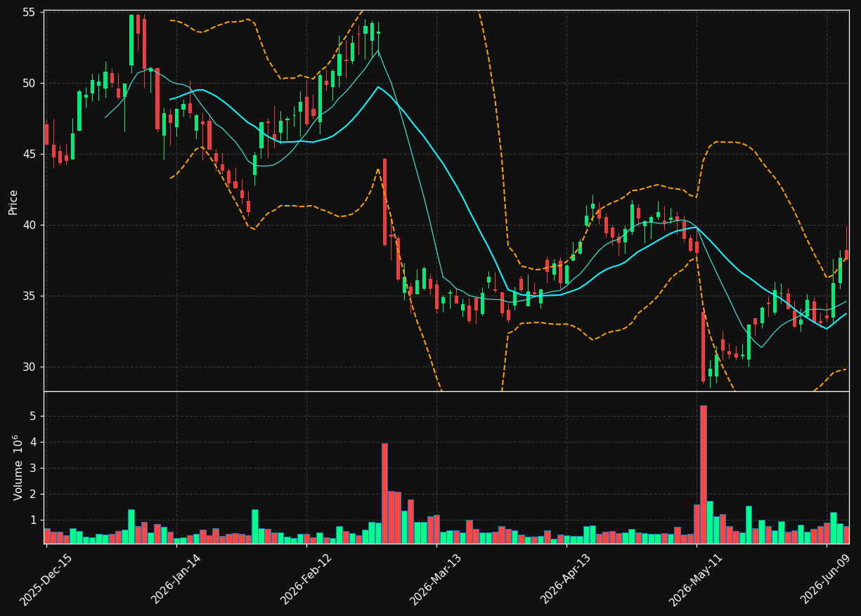The height and width of the screenshot is (616, 861).
Task: Click the 2026-Feb-12 date label
Action: tap(306, 579)
